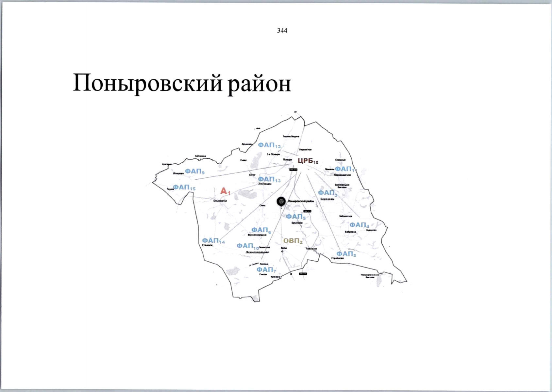
Task: Click the page number 344
Action: [x=282, y=31]
